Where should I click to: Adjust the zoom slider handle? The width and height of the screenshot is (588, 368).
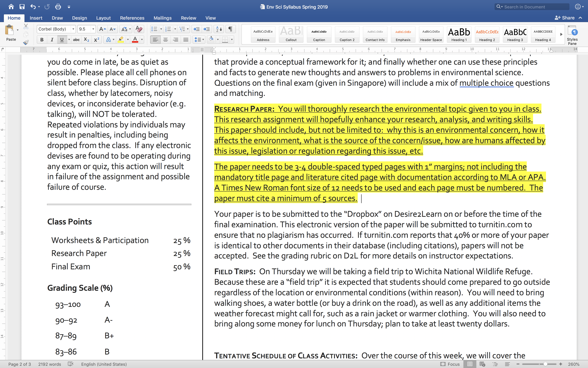click(x=545, y=364)
